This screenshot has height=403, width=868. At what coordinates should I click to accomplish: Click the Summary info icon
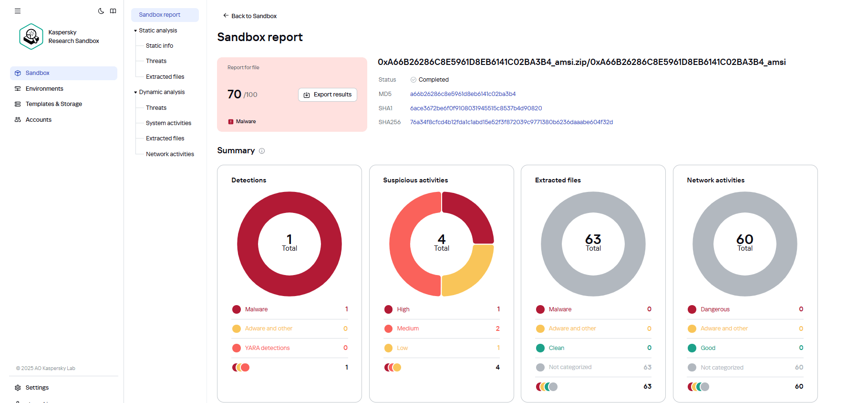click(x=262, y=151)
